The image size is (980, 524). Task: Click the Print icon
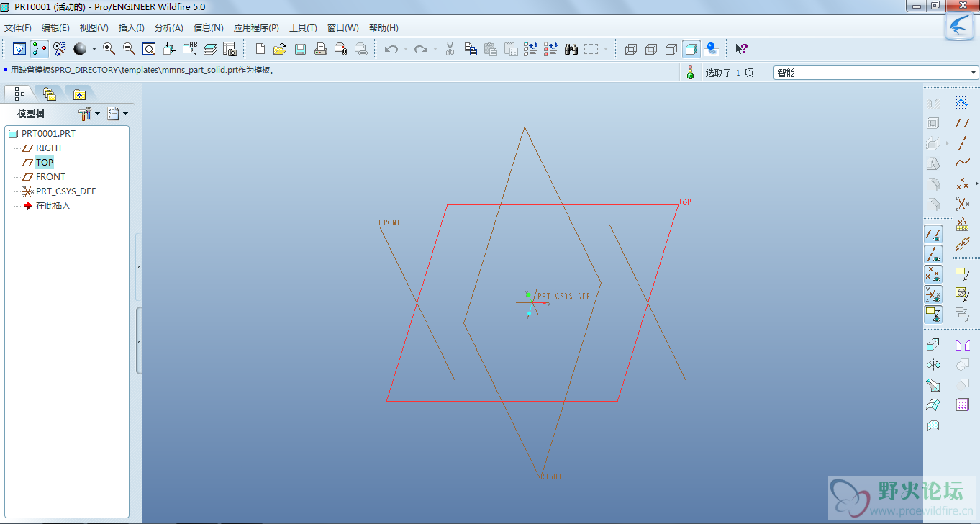321,49
